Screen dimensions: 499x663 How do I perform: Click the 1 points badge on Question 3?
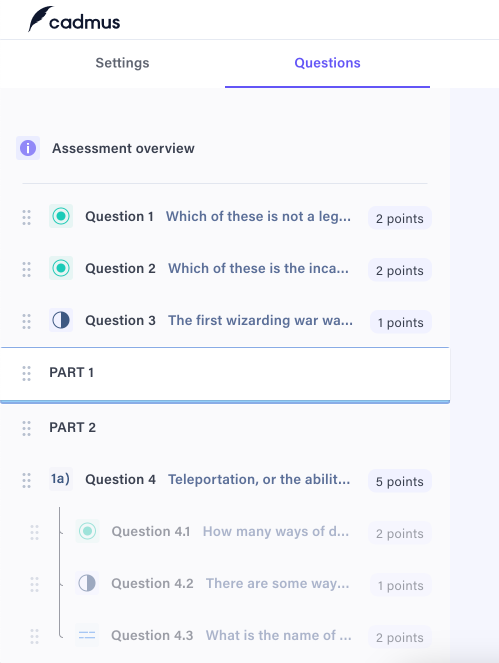400,322
